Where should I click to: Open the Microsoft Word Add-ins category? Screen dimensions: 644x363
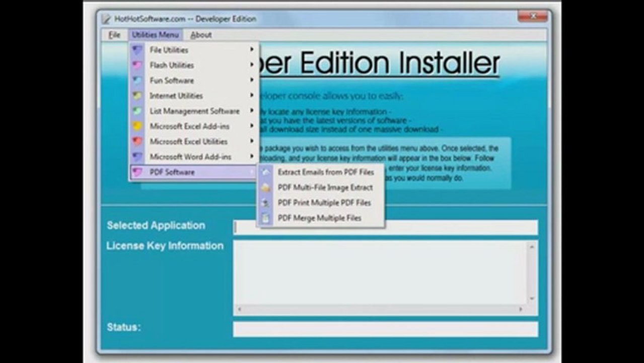click(194, 157)
